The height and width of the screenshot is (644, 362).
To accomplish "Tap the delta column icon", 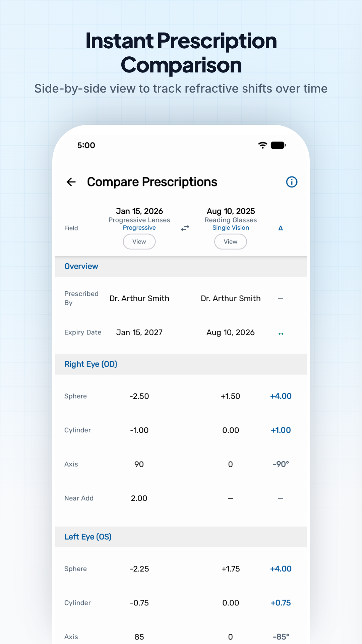I will tap(281, 228).
